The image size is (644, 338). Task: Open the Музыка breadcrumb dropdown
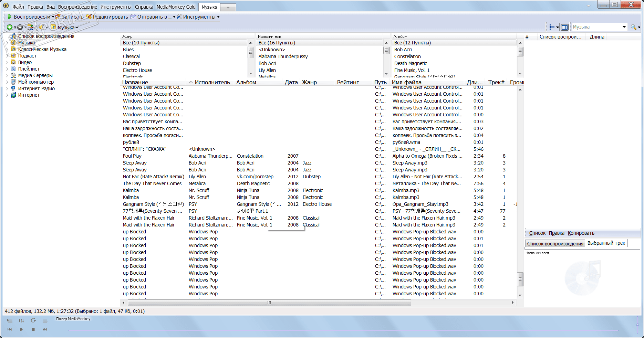pyautogui.click(x=77, y=28)
